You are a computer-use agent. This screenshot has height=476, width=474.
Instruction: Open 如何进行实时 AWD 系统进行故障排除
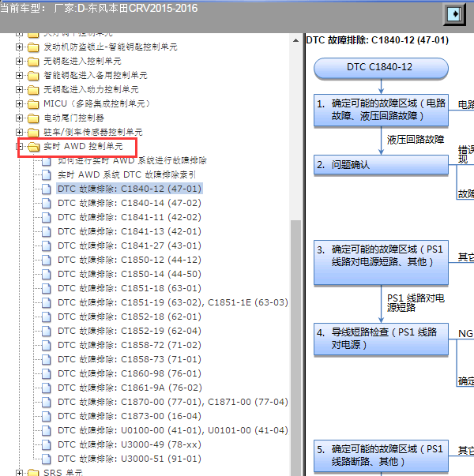[x=132, y=160]
